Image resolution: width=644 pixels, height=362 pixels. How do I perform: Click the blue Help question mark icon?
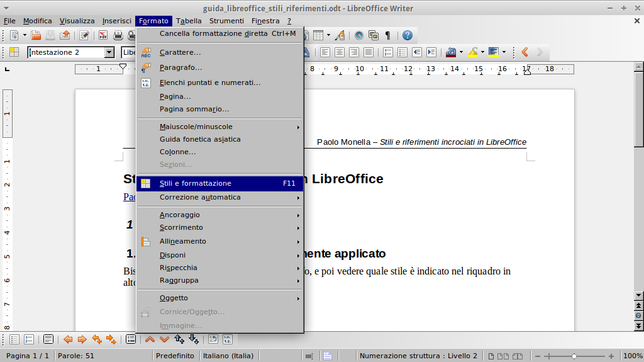click(407, 35)
